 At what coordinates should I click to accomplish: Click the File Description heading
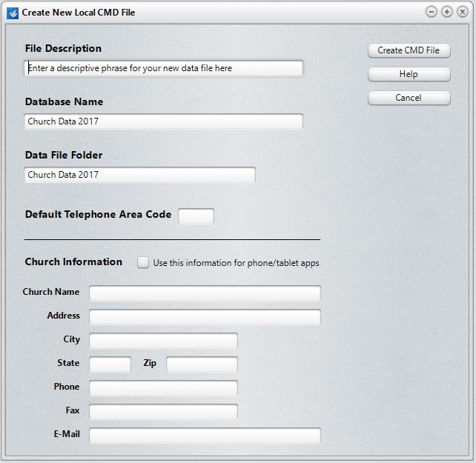(63, 49)
